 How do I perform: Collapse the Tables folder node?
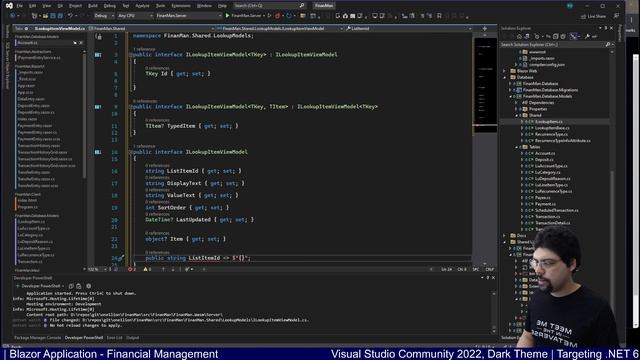pos(517,147)
